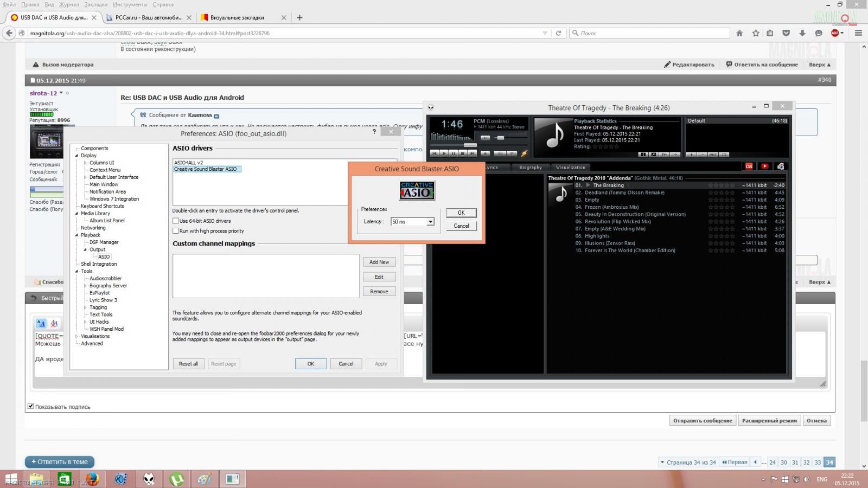
Task: Open Firefox bookmarks list icon
Action: [x=770, y=33]
